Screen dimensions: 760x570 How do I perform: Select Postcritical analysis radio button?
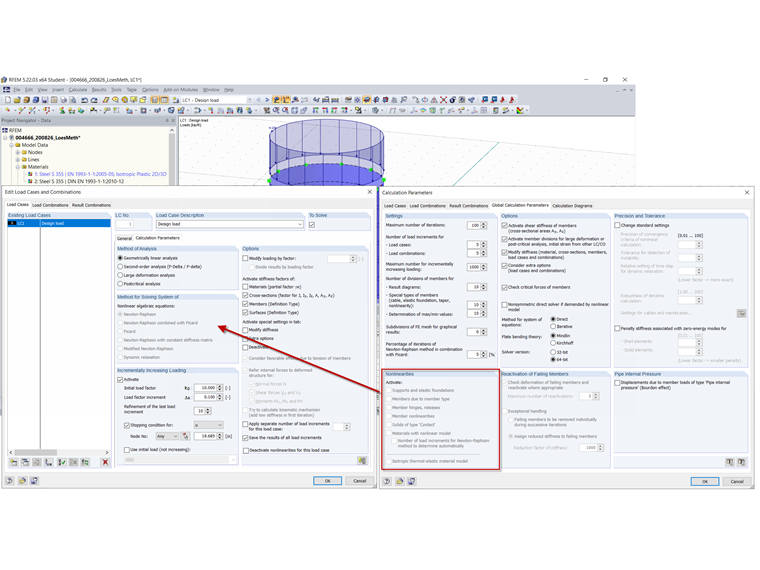click(120, 284)
